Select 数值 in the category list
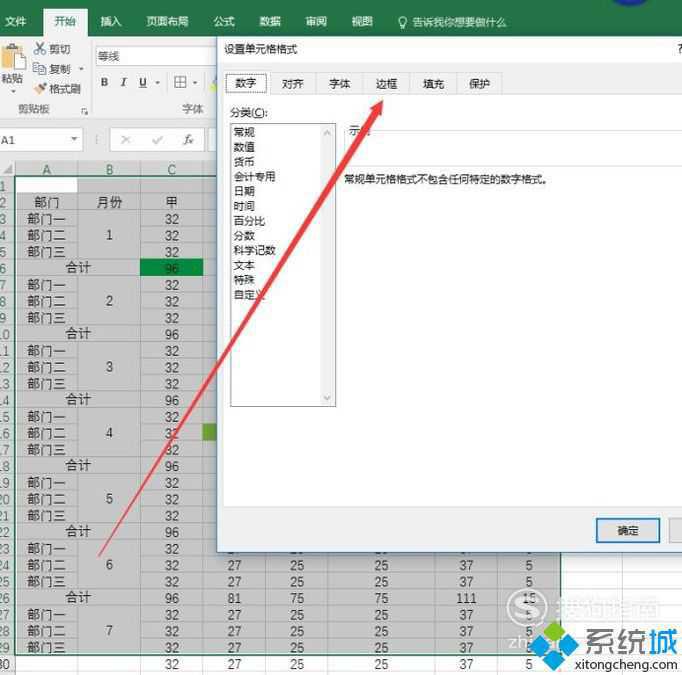Viewport: 682px width, 675px height. click(244, 147)
